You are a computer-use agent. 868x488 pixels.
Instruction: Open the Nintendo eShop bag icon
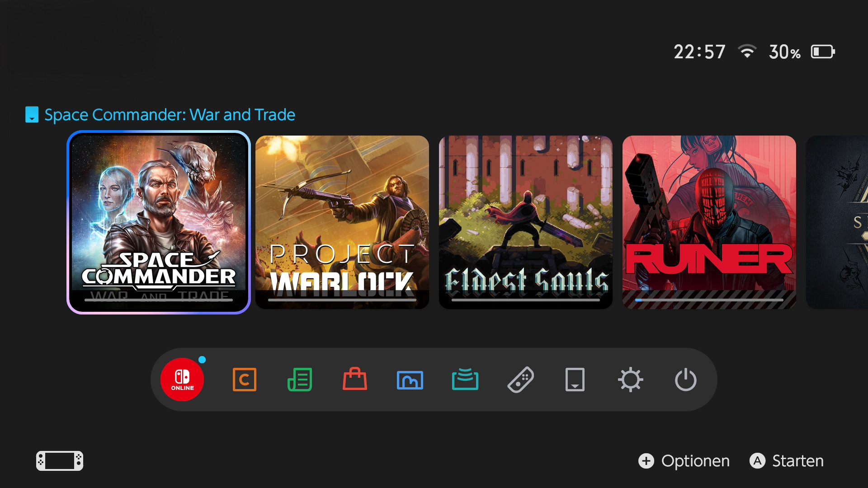pos(355,379)
